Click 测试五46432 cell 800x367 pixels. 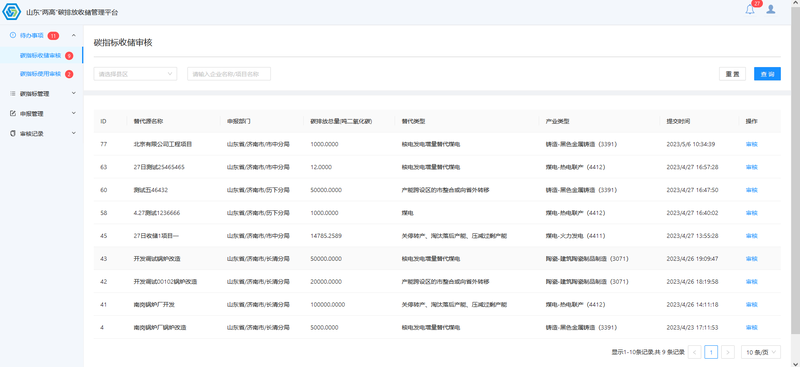pos(151,190)
